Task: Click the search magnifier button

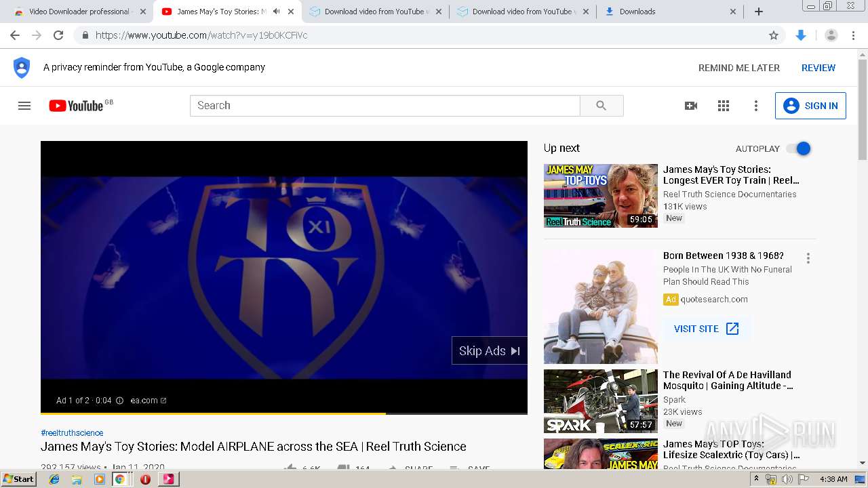Action: point(601,106)
